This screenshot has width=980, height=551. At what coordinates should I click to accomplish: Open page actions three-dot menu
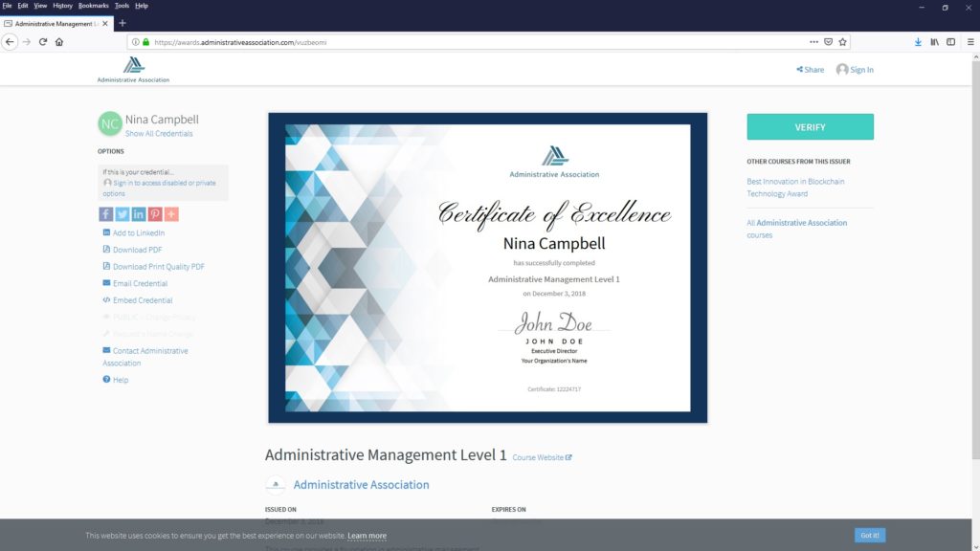tap(813, 42)
